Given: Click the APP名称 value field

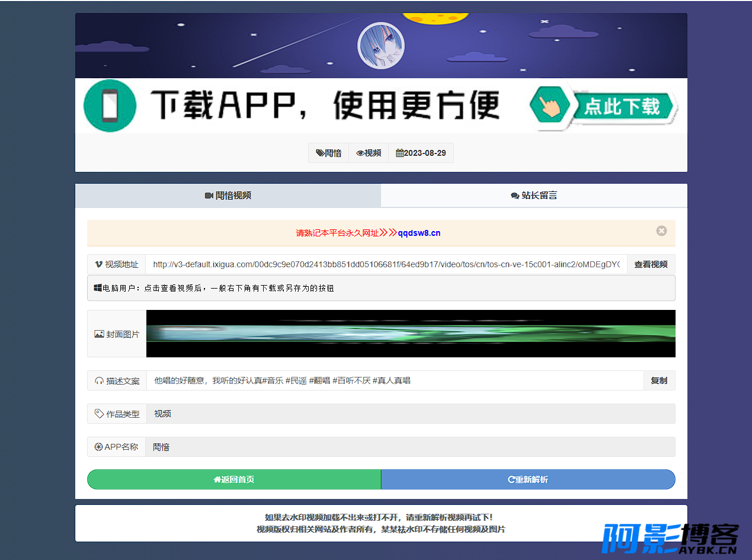Looking at the screenshot, I should tap(410, 447).
